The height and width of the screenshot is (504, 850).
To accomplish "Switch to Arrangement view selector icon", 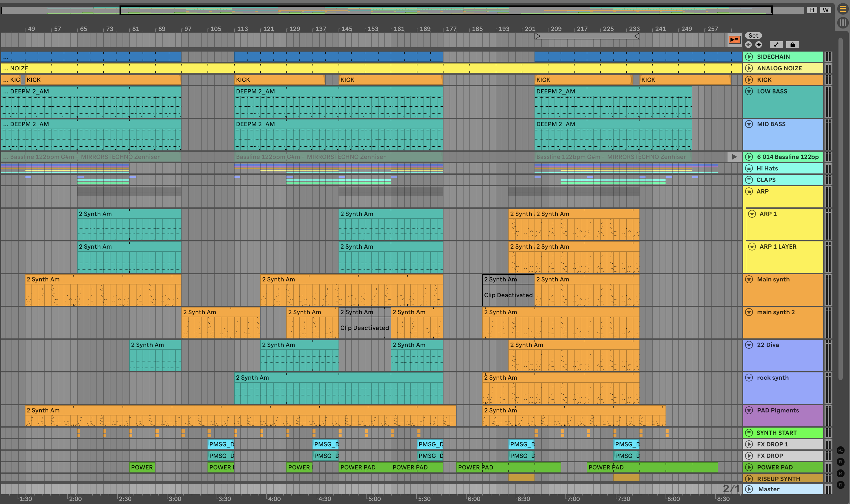I will click(x=843, y=9).
